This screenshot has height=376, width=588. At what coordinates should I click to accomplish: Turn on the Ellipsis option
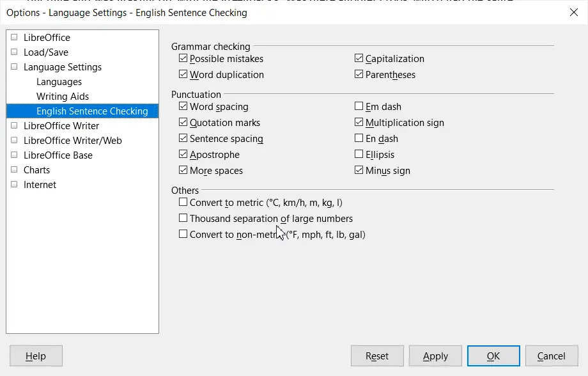coord(360,155)
